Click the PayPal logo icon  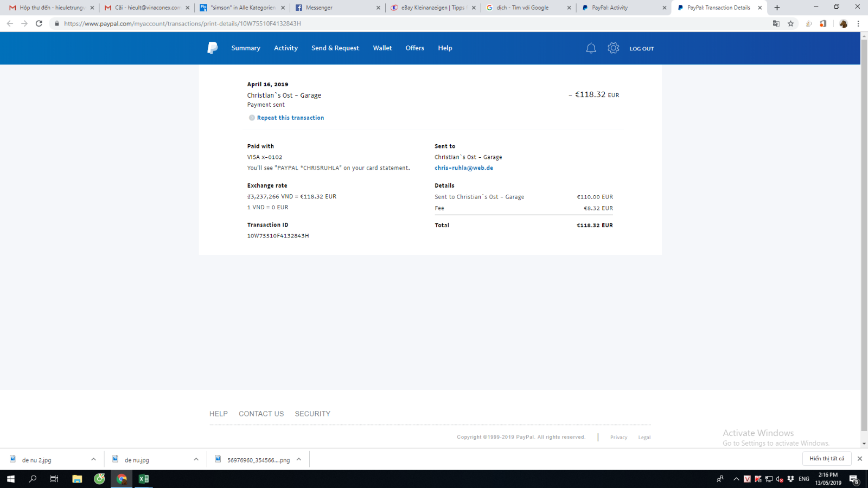point(212,48)
